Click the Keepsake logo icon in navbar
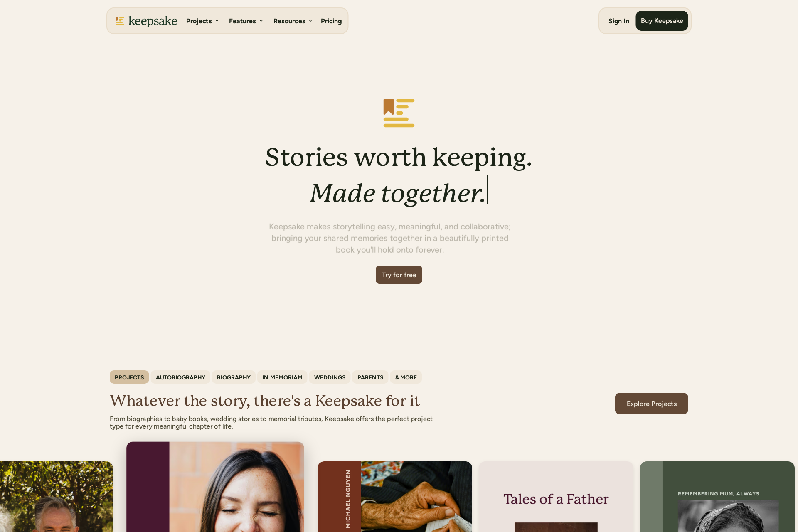 [120, 21]
